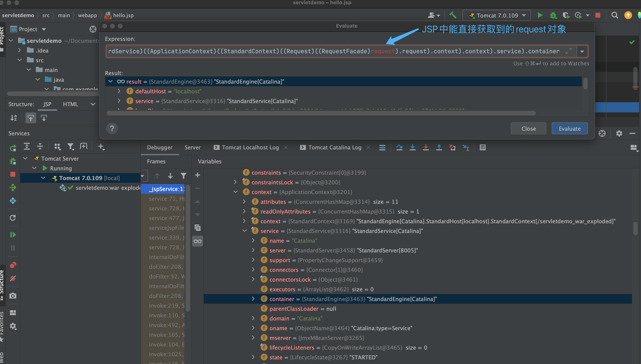Collapse the service StandardService variable node

244,231
